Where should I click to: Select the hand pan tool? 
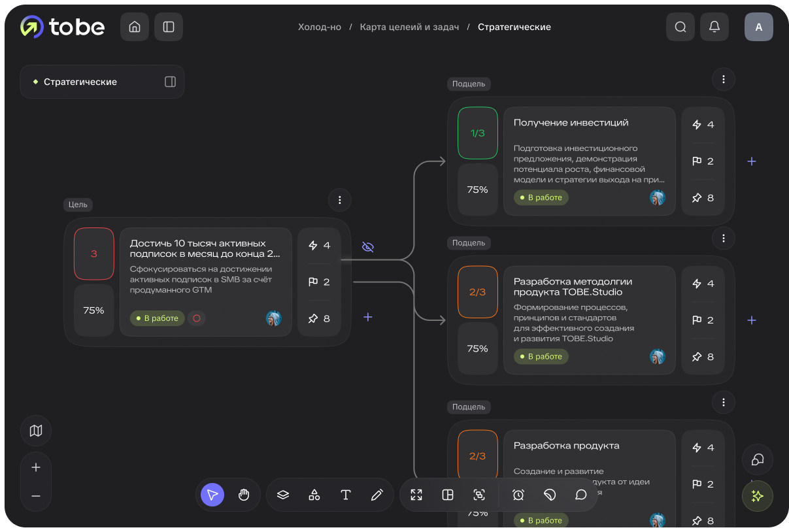[244, 495]
